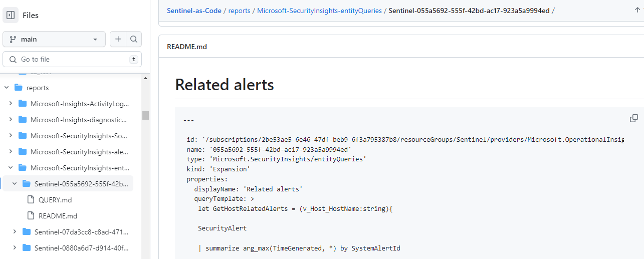644x259 pixels.
Task: Open Microsoft-SecurityInsights-entityQueries breadcrumb link
Action: tap(319, 11)
